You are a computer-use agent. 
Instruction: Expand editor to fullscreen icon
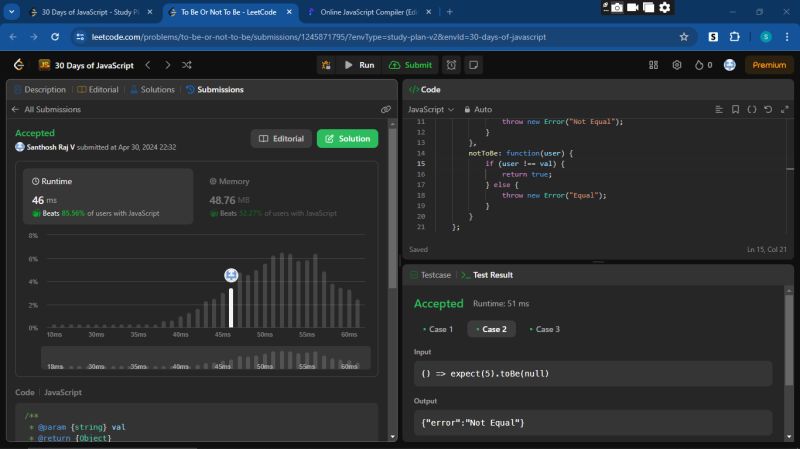(x=785, y=109)
